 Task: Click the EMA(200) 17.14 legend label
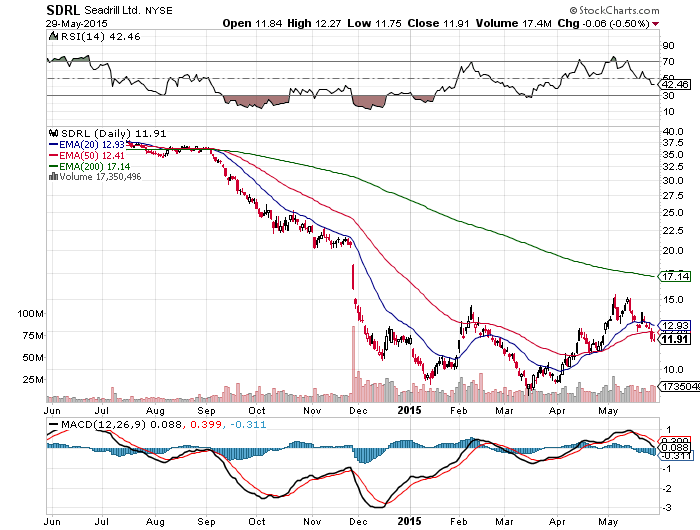pos(95,167)
